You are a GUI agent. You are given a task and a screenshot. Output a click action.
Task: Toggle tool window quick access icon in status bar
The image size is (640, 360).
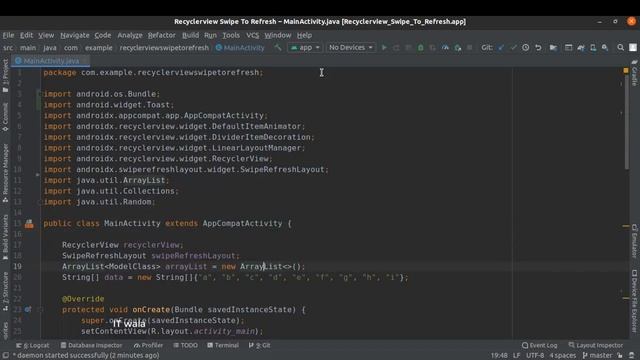coord(5,356)
